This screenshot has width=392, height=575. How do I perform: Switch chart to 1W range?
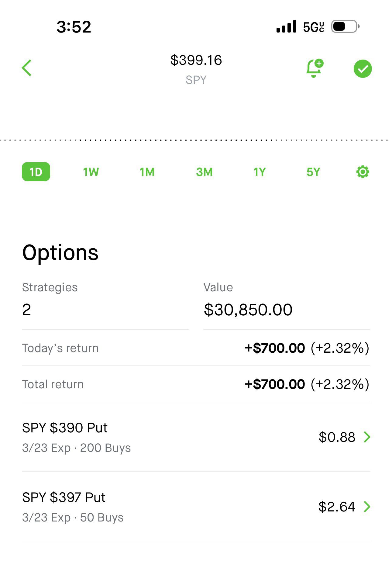pos(91,172)
